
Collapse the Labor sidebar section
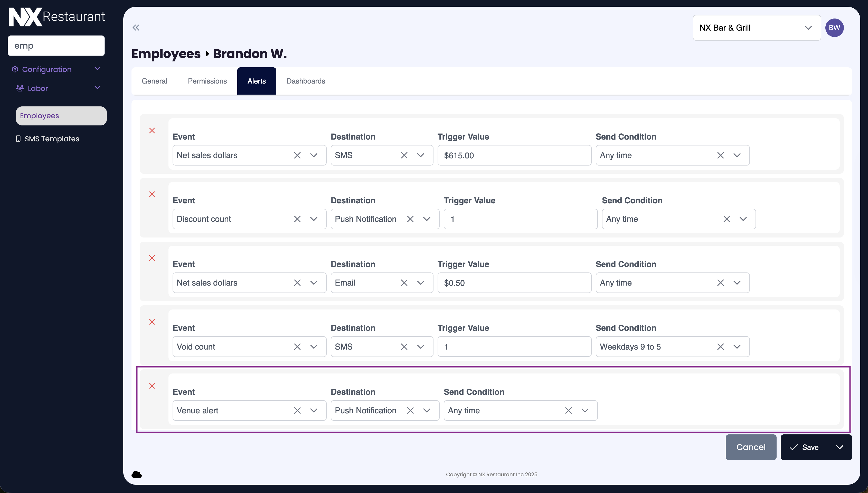click(97, 88)
